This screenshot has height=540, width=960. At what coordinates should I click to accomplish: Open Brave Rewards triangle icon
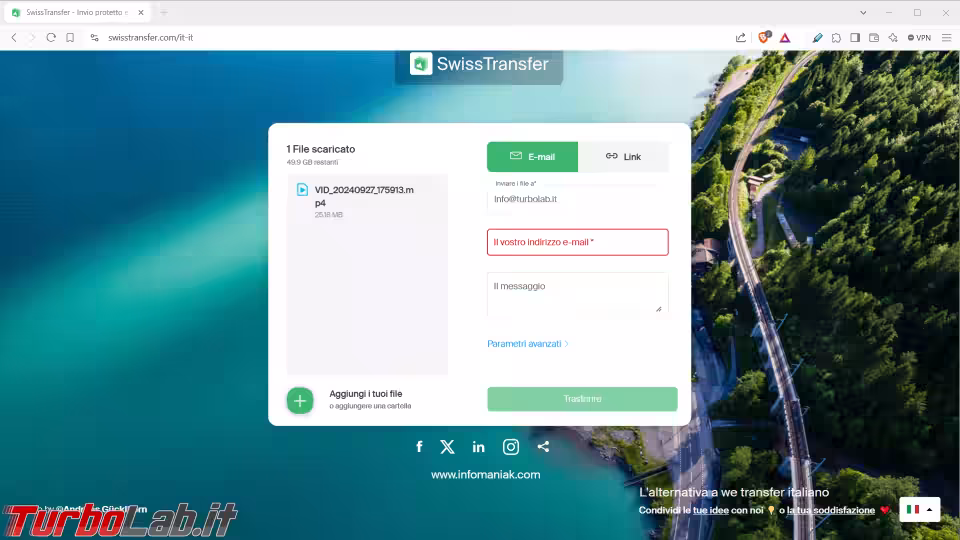point(785,37)
